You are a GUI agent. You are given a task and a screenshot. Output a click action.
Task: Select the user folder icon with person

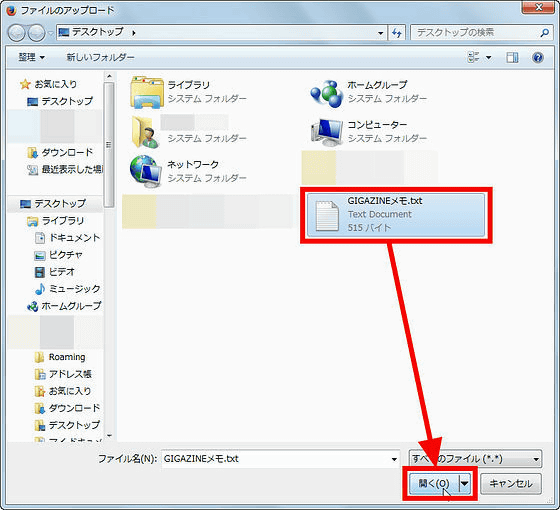coord(145,132)
